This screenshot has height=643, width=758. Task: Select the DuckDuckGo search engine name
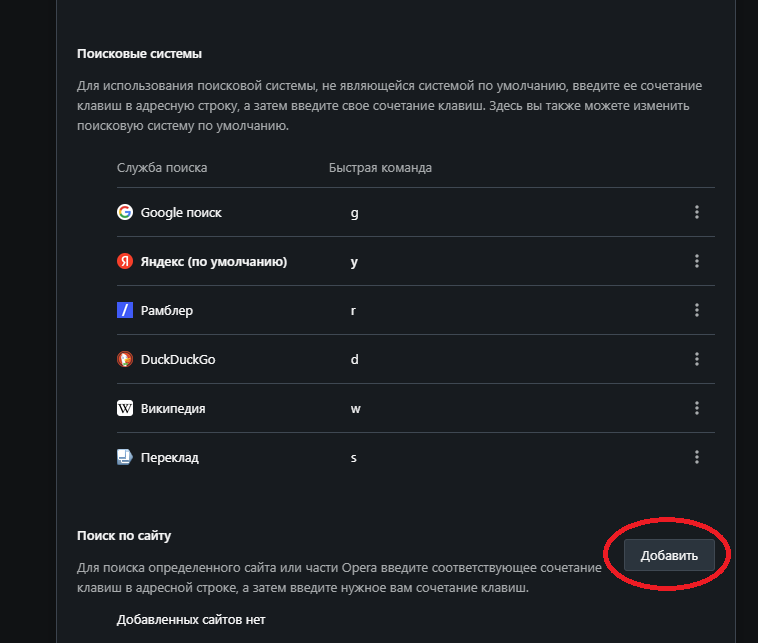[178, 360]
